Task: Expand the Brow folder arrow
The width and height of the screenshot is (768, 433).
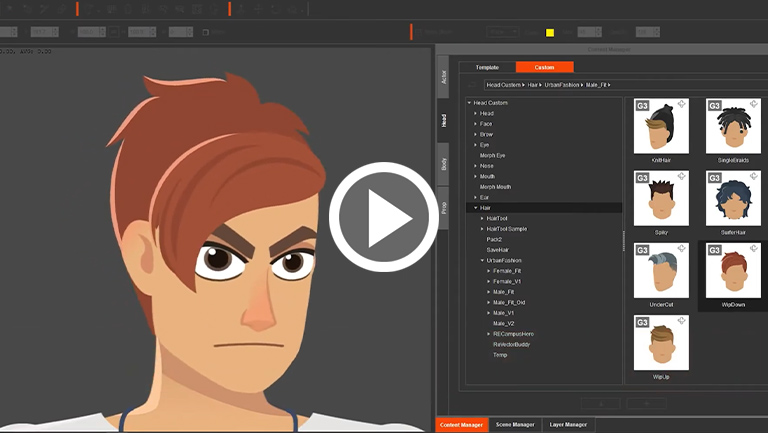Action: coord(476,134)
